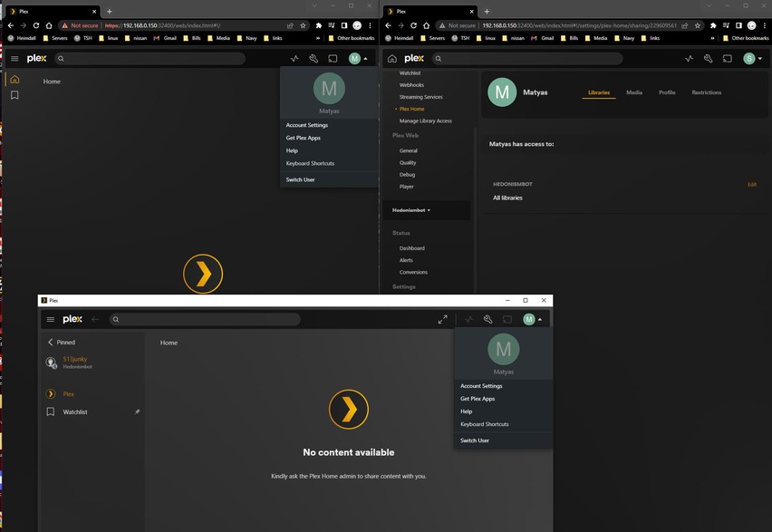Click Switch User in desktop app menu

pyautogui.click(x=475, y=440)
